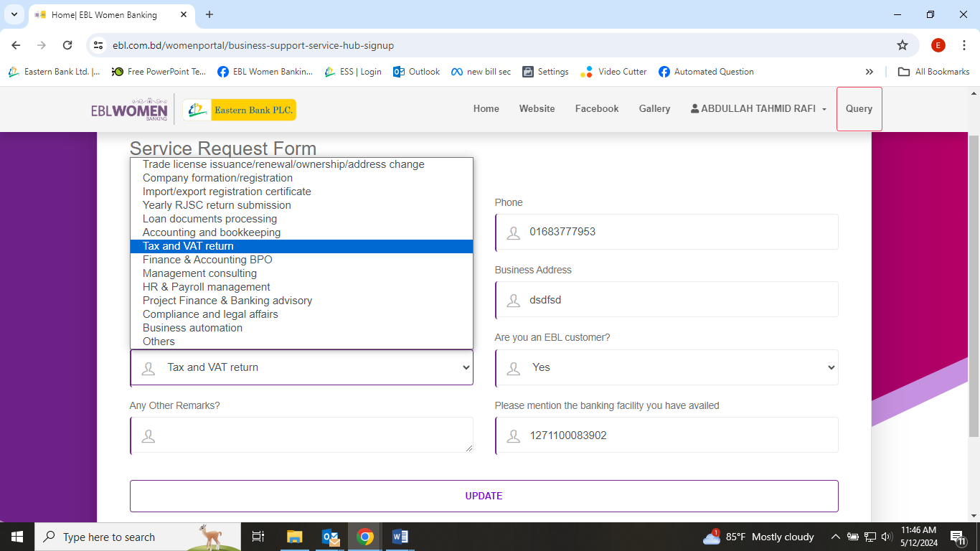Select Trade license issuance/renewal option
This screenshot has width=980, height=551.
click(301, 164)
